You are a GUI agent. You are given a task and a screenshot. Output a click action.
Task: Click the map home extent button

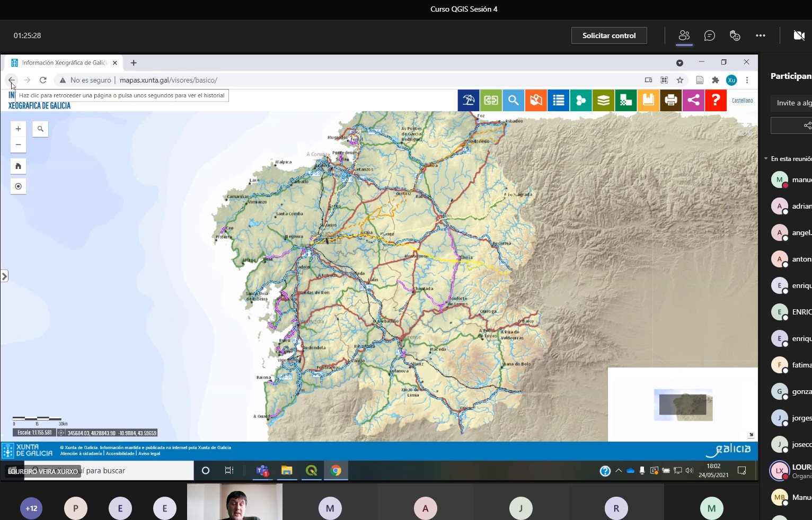coord(18,166)
